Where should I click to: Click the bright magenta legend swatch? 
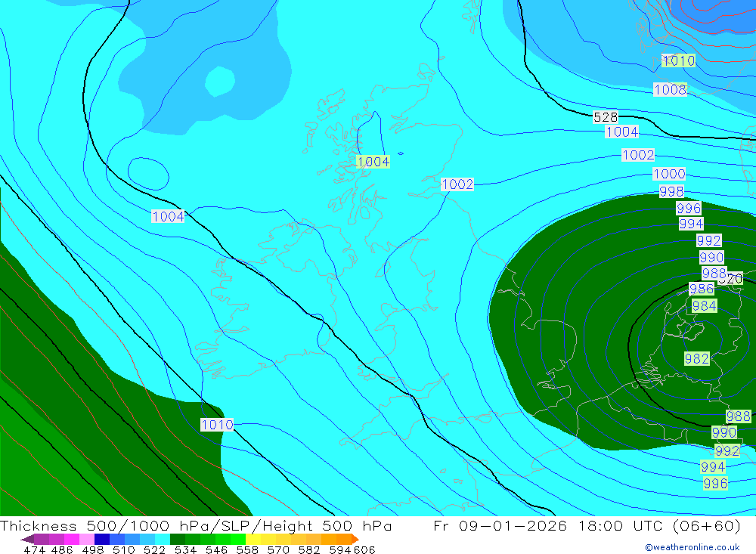tap(72, 539)
